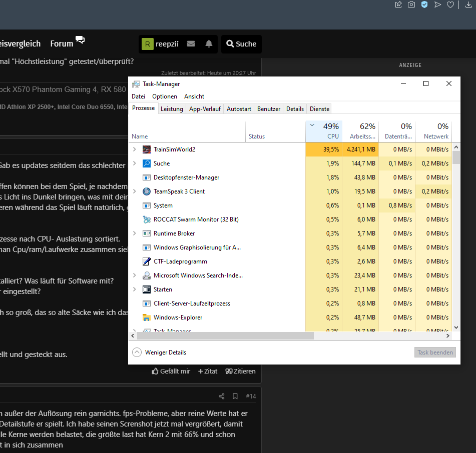Click the Task beenden button
Screen dimensions: 476x453
[435, 352]
